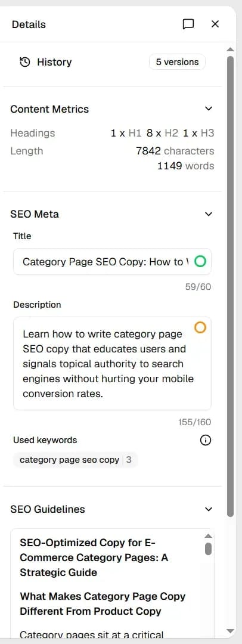The image size is (242, 644).
Task: Collapse the SEO Guidelines section
Action: coord(209,509)
